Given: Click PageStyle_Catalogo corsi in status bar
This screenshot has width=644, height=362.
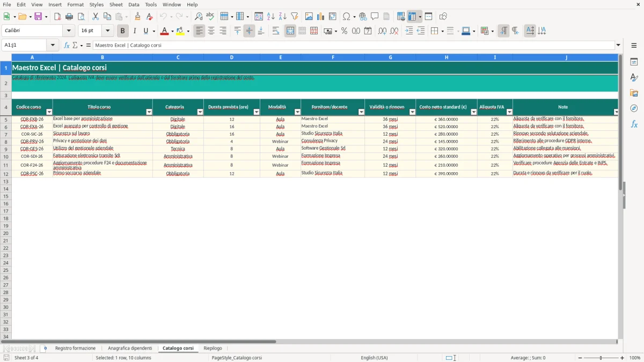Looking at the screenshot, I should point(237,358).
